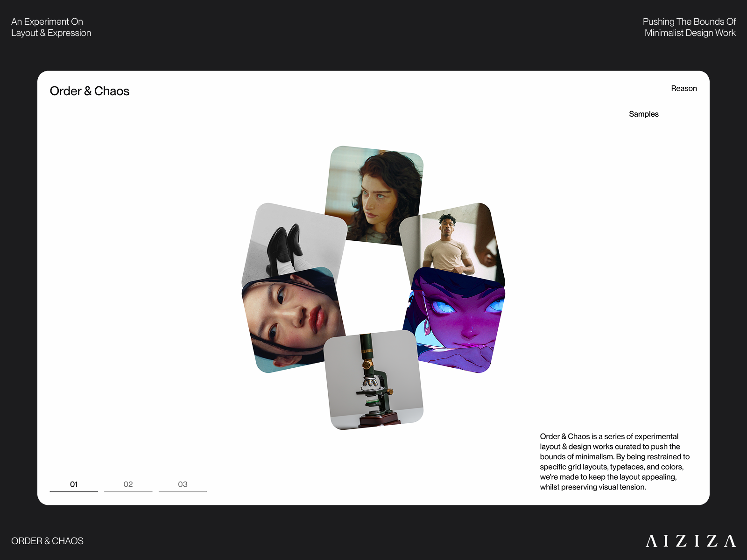This screenshot has height=560, width=747.
Task: Click the description paragraph starting 'Order & Chaos is a series'
Action: click(614, 462)
